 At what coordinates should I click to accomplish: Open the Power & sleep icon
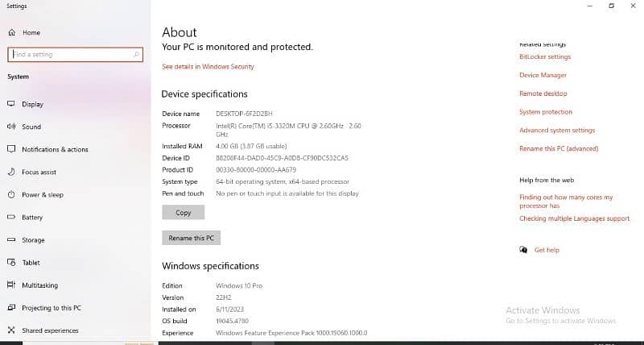[11, 194]
